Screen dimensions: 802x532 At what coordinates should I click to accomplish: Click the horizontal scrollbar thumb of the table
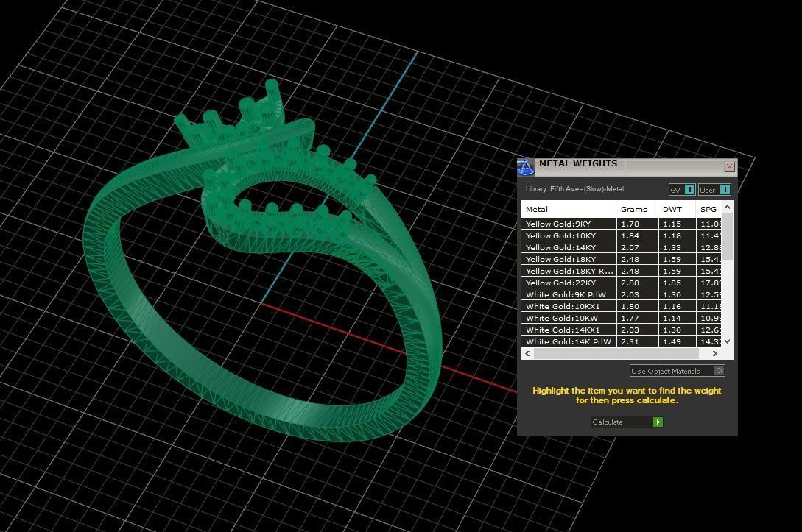click(x=616, y=353)
